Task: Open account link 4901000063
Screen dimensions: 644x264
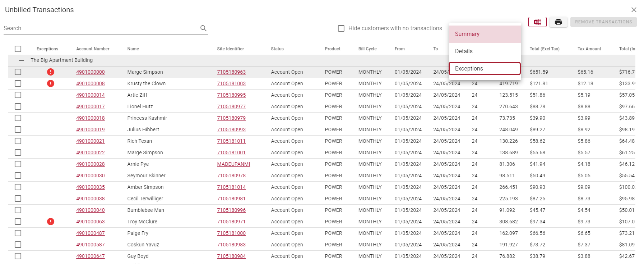Action: (x=91, y=222)
